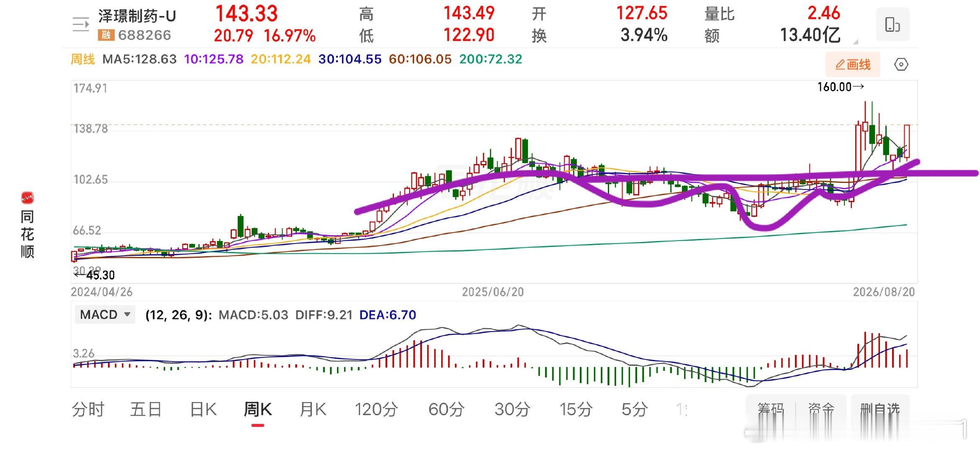Open the 资金 capital flow button
This screenshot has width=980, height=452.
pyautogui.click(x=821, y=408)
